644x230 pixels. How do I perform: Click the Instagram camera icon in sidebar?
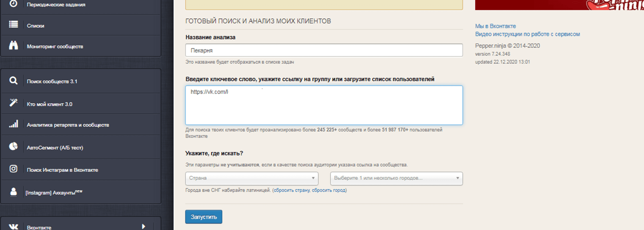point(13,169)
